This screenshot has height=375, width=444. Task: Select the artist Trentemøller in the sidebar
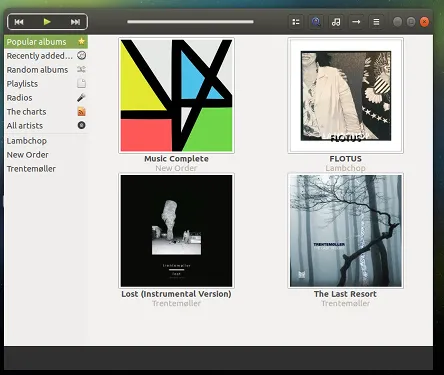coord(46,169)
